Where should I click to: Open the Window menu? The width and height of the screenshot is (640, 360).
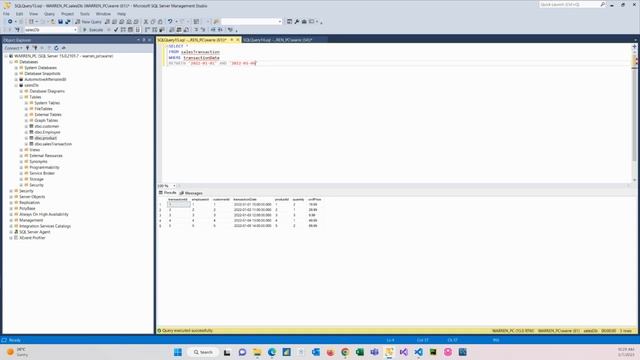103,14
